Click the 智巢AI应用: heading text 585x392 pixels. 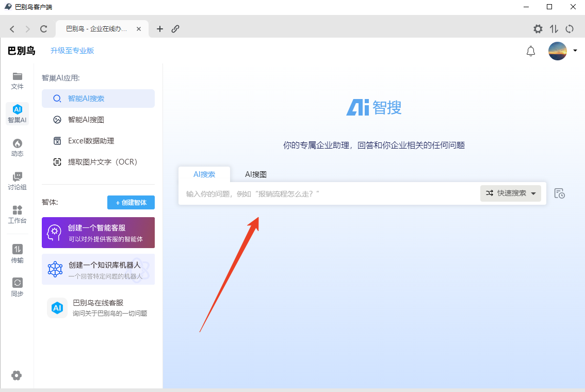click(x=61, y=78)
